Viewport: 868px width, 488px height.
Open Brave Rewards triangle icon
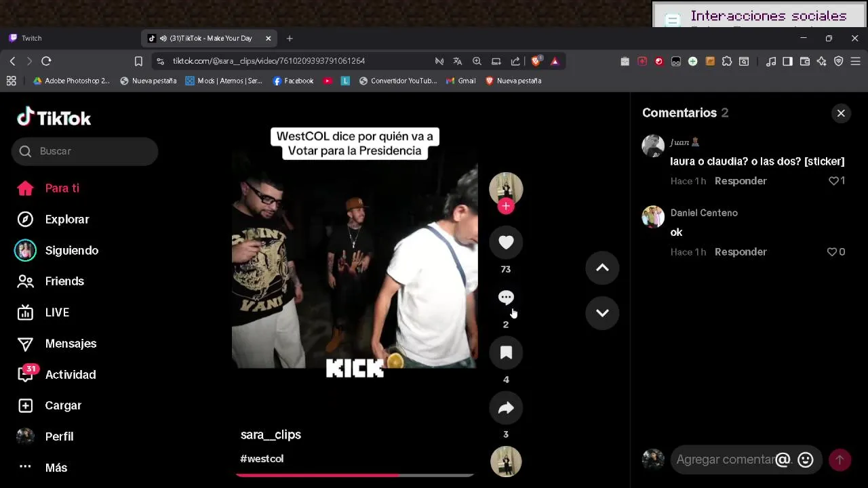(555, 61)
